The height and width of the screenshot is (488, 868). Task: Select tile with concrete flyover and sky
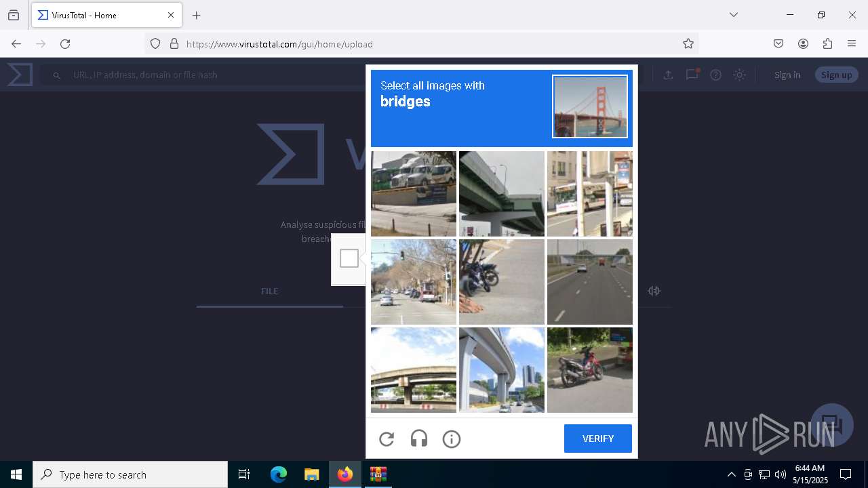tap(414, 370)
